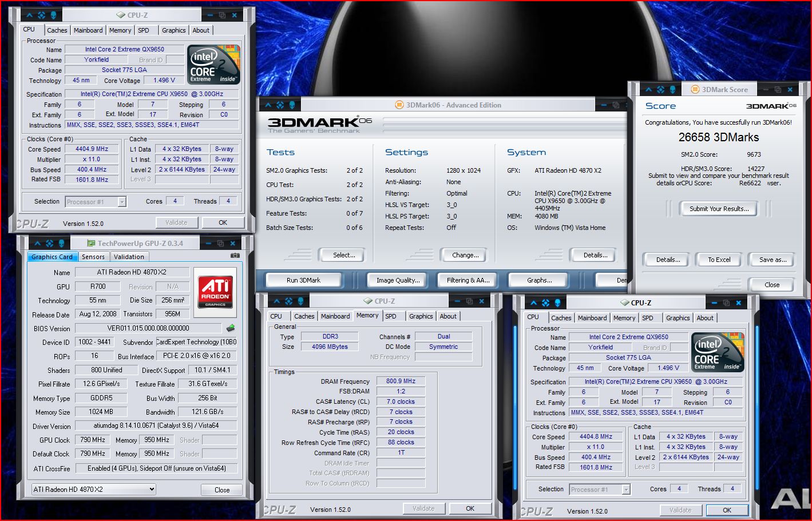Screen dimensions: 812x521
Task: Click the up-arrow icon in upper-left CPU-Z title bar
Action: tap(29, 15)
